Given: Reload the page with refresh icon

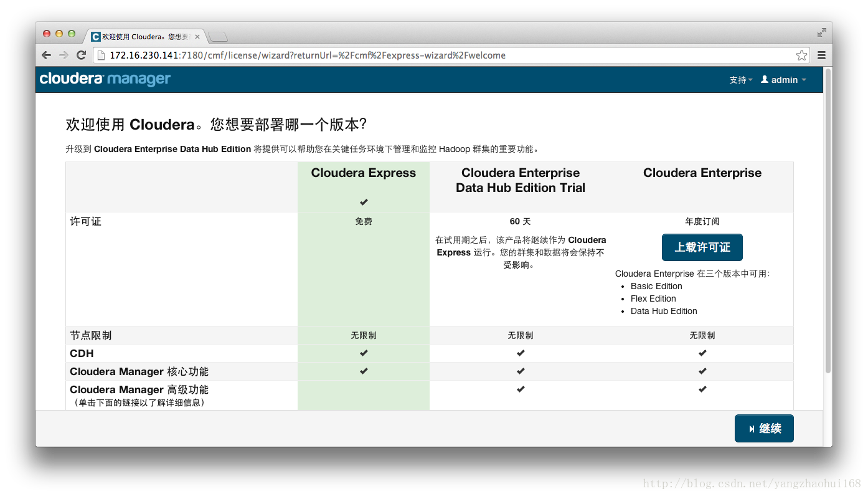Looking at the screenshot, I should coord(81,55).
